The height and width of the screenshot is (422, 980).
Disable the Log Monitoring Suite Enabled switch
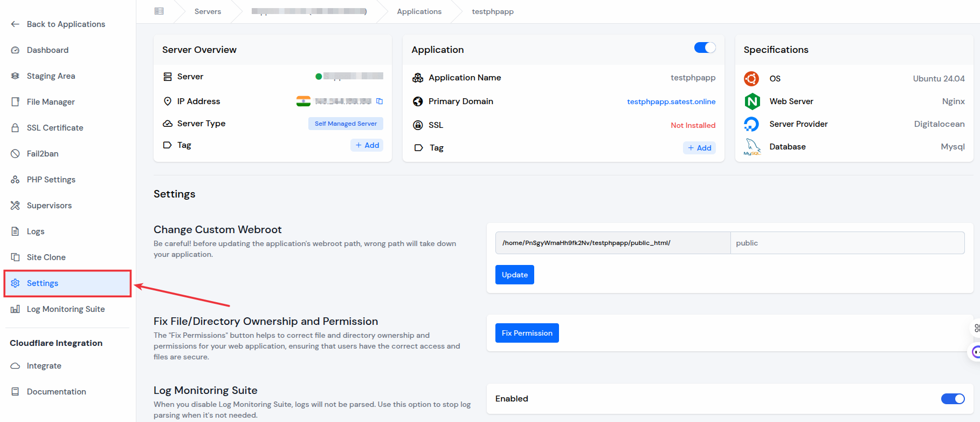953,399
